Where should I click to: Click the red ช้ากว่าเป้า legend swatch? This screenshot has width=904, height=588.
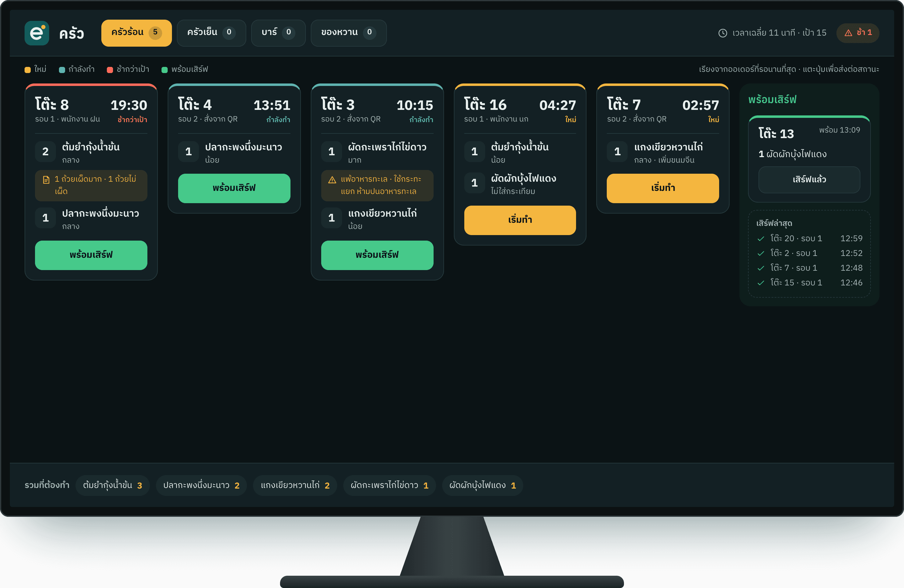point(110,70)
